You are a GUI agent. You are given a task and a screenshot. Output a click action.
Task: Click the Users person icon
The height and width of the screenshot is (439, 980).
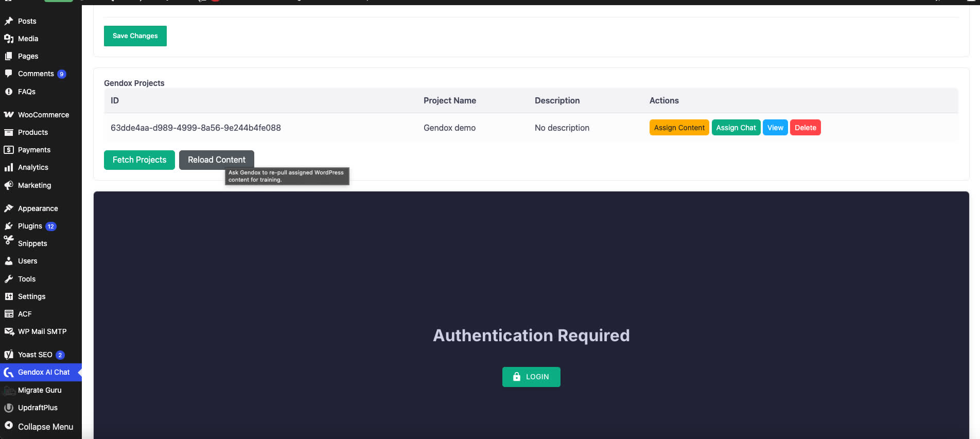[x=9, y=261]
